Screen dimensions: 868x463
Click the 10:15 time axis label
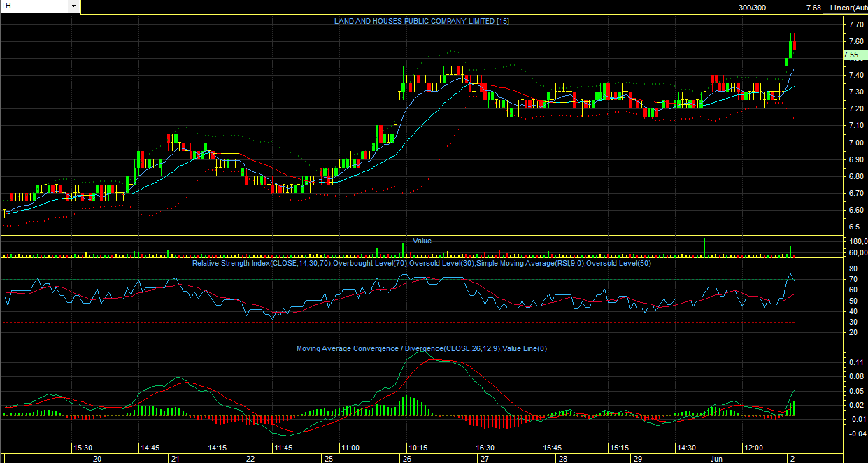click(x=418, y=448)
